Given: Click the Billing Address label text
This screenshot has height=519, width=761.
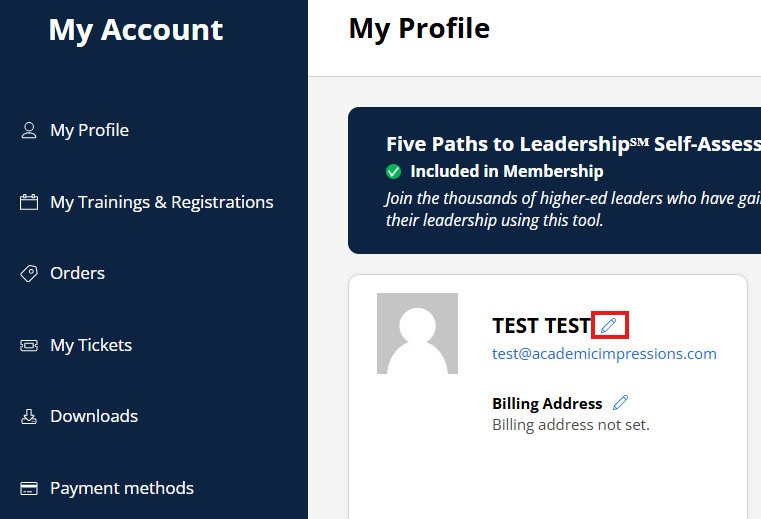Looking at the screenshot, I should click(547, 404).
